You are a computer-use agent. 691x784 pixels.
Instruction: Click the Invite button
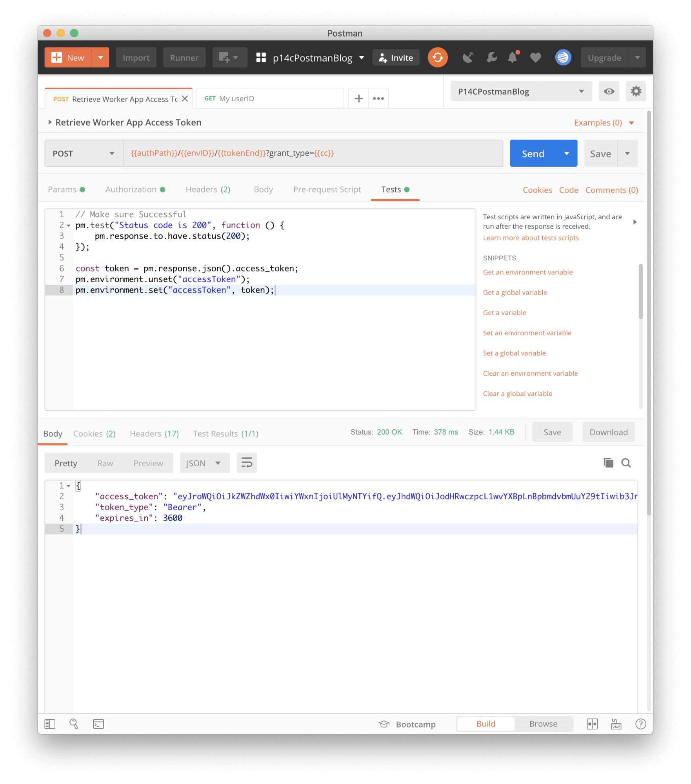396,58
